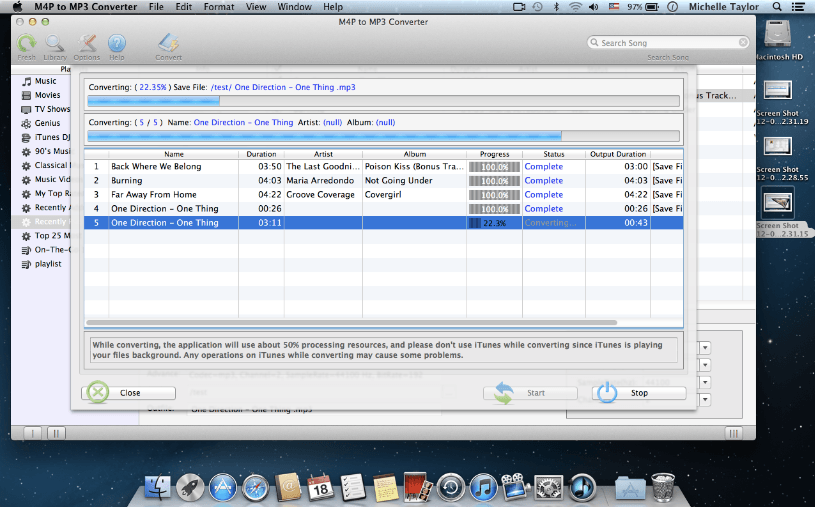Click the Convert toolbar icon
The image size is (815, 507).
point(168,44)
